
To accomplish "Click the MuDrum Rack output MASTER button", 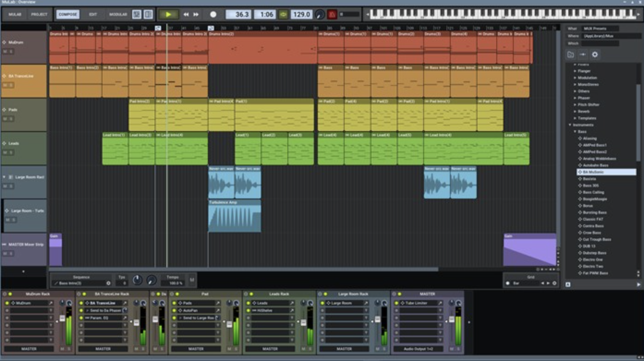I will (x=29, y=349).
